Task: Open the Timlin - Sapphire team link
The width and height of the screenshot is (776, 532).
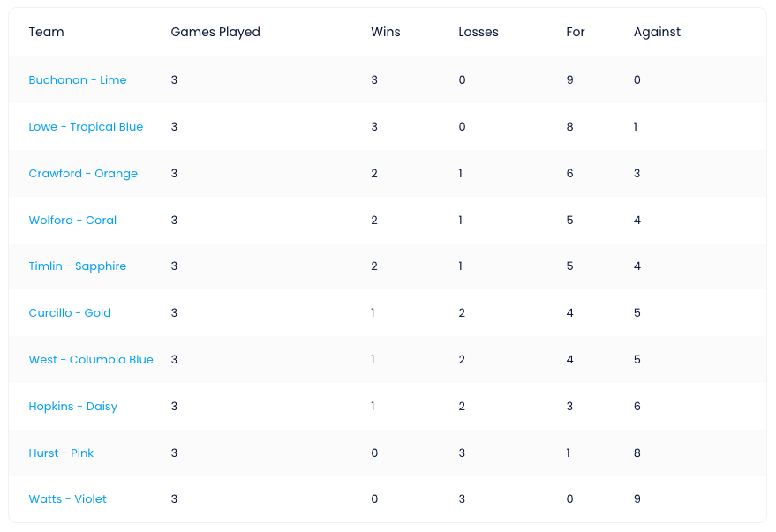Action: pos(77,266)
